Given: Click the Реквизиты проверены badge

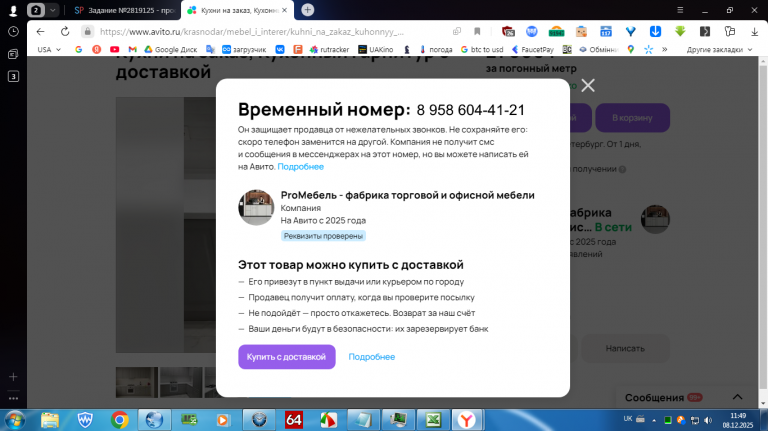Looking at the screenshot, I should tap(323, 236).
